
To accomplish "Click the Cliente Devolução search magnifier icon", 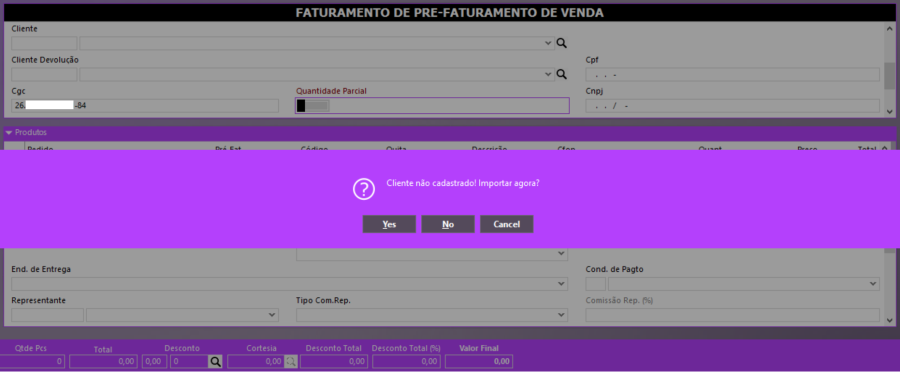I will tap(561, 74).
